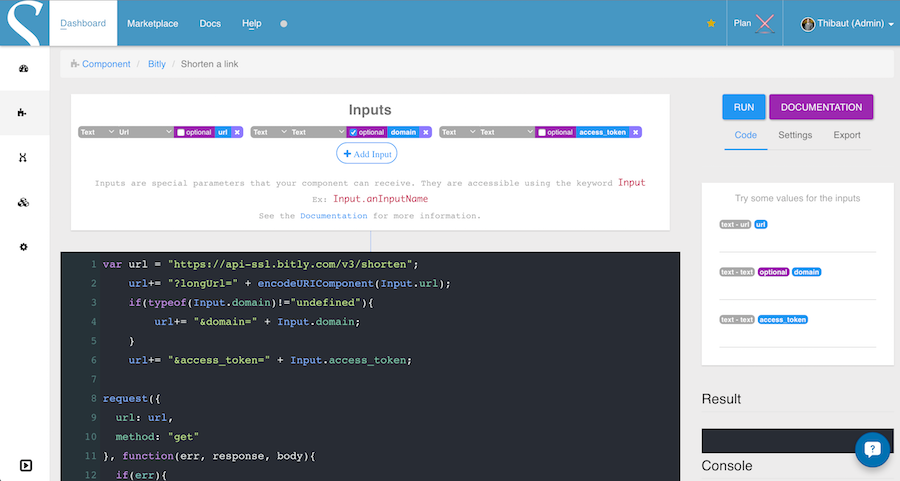This screenshot has height=481, width=900.
Task: Open the dashboard gauge sidebar icon
Action: click(x=24, y=68)
